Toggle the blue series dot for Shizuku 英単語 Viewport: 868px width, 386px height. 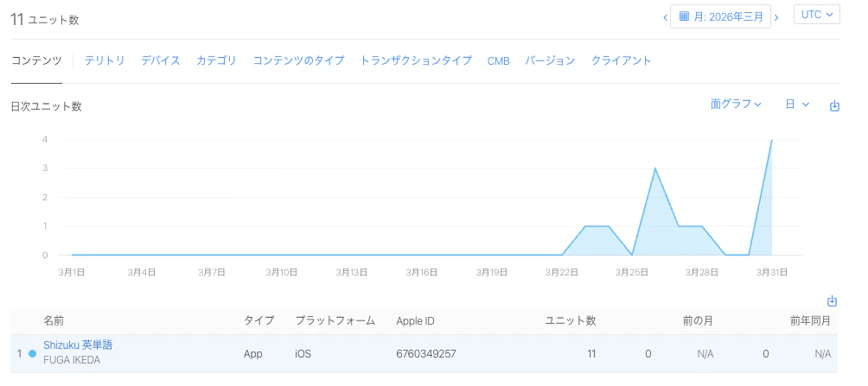click(32, 353)
